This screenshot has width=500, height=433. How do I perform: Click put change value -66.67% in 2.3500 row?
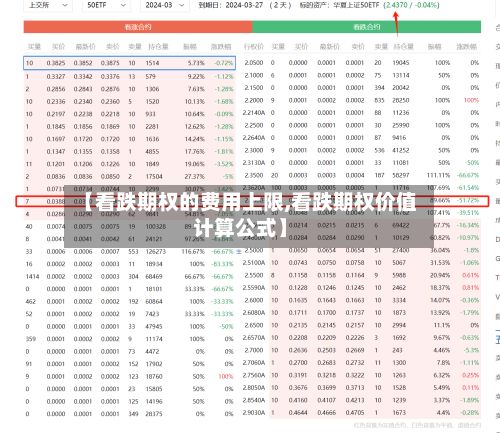tap(468, 175)
